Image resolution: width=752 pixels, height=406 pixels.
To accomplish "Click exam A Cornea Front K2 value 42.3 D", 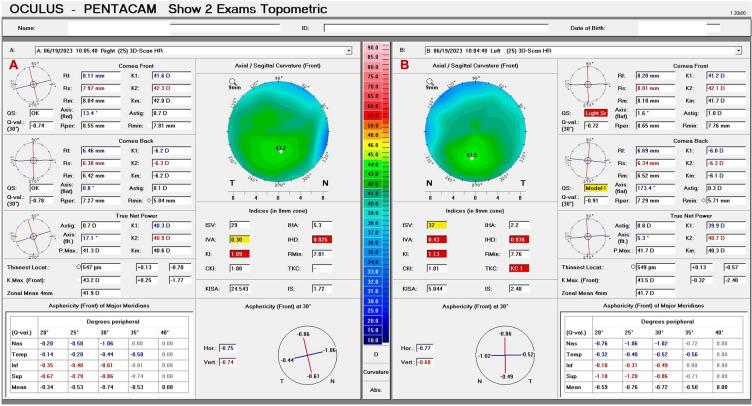I will [172, 88].
